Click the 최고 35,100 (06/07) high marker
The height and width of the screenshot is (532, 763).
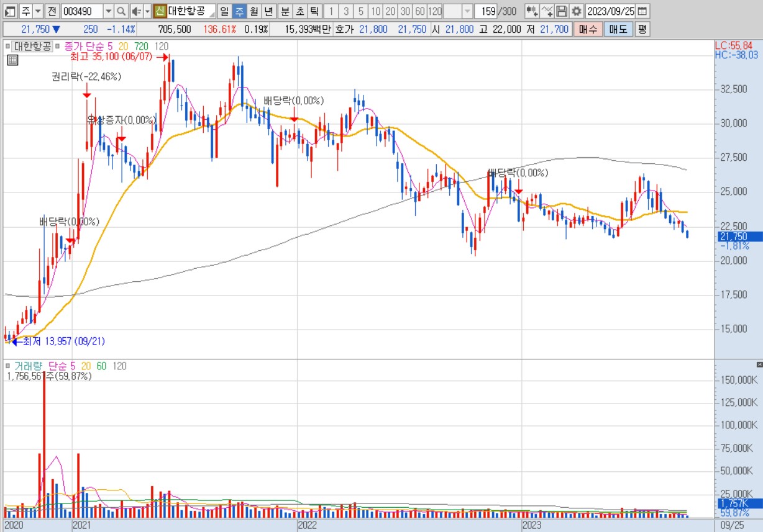[112, 57]
